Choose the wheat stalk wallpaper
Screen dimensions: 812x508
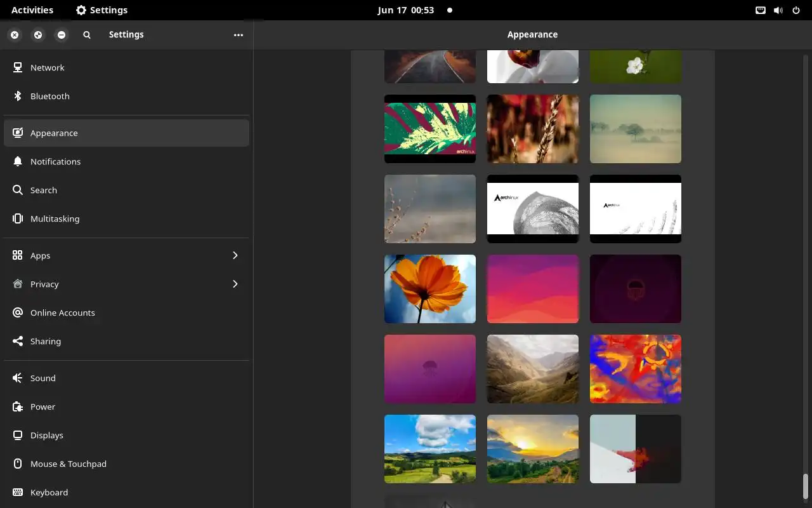pyautogui.click(x=533, y=129)
